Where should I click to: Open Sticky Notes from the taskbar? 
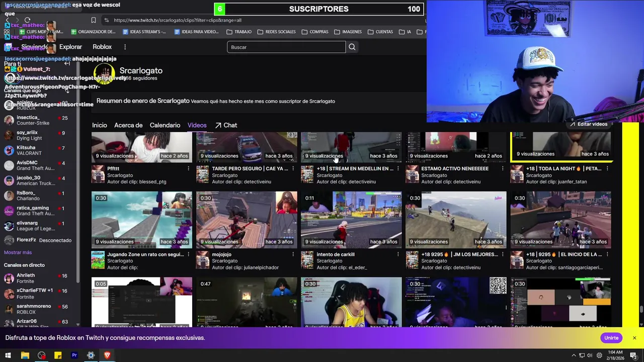click(x=58, y=355)
